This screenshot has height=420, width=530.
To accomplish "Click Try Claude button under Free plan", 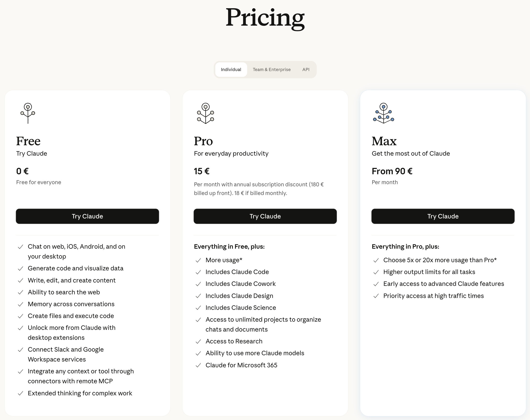I will click(87, 216).
